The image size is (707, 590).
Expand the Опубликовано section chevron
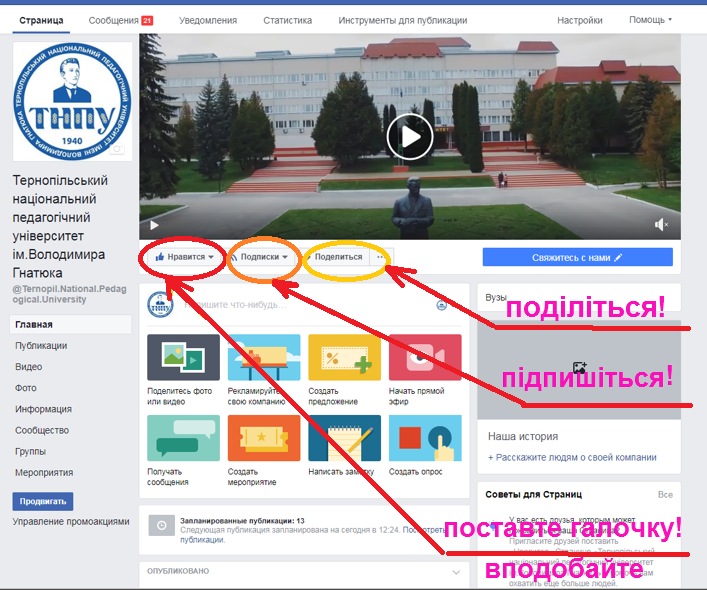pyautogui.click(x=457, y=572)
